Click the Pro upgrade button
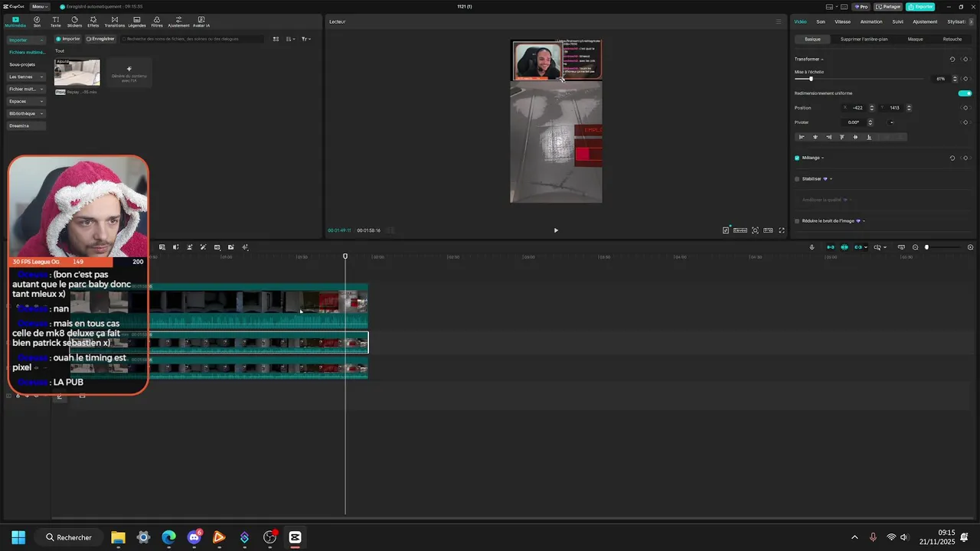Viewport: 980px width, 551px height. (861, 7)
